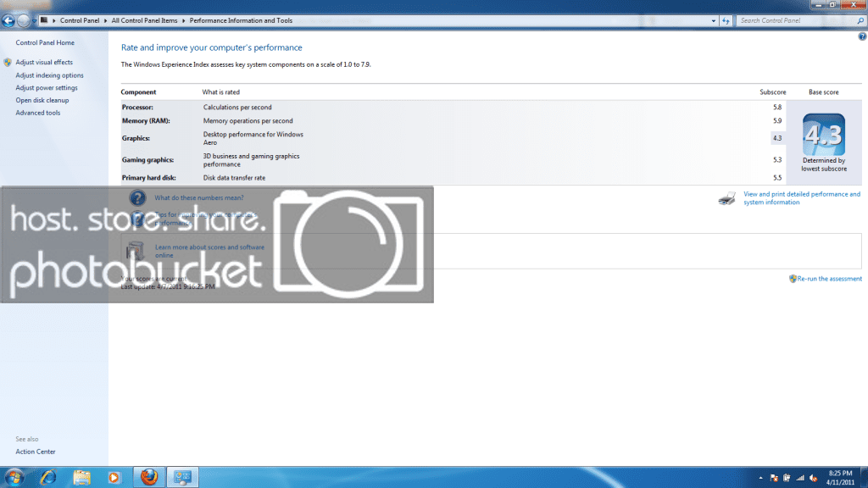Click the network signal tray icon
Viewport: 868px width, 488px height.
pyautogui.click(x=800, y=478)
